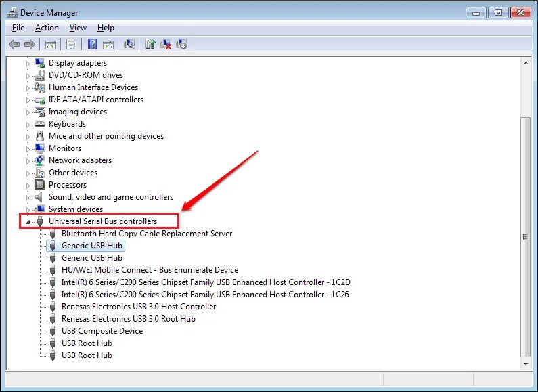Open Properties via the toolbar icon

(x=71, y=44)
